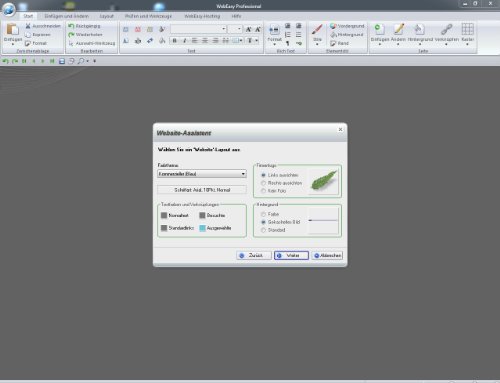
Task: Select the Farbe background radio option
Action: click(x=263, y=214)
